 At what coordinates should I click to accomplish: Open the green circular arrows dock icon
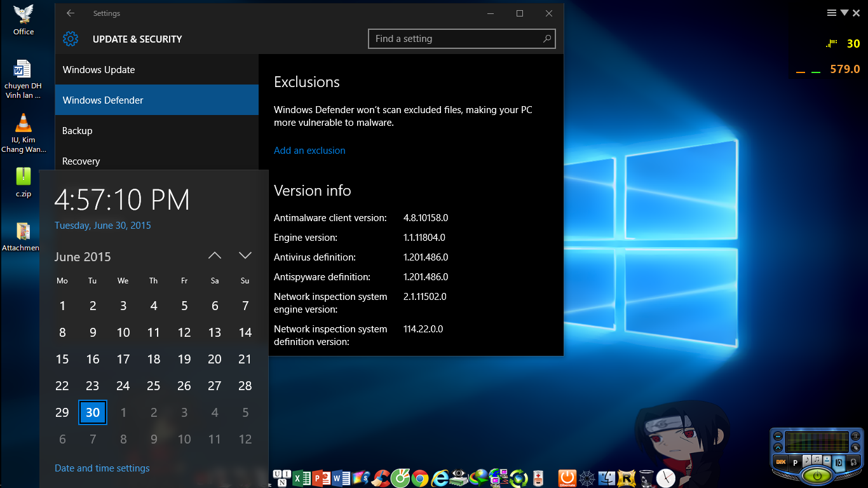[x=519, y=477]
